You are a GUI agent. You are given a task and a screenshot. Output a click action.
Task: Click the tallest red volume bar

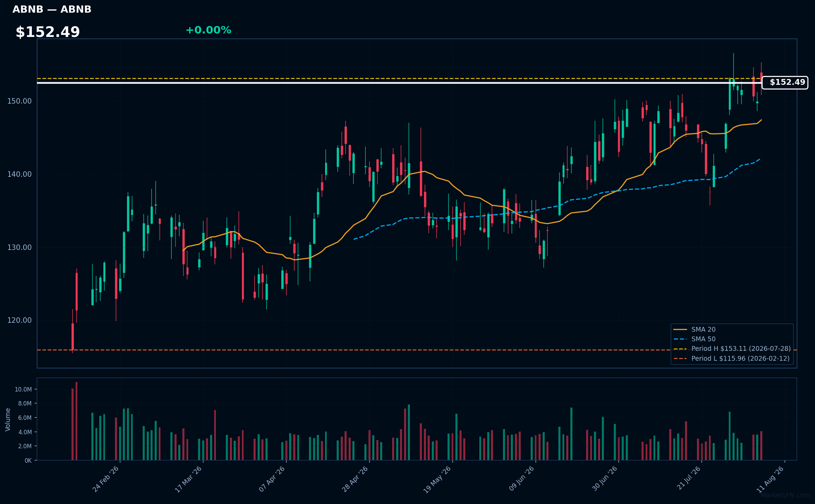click(x=76, y=421)
